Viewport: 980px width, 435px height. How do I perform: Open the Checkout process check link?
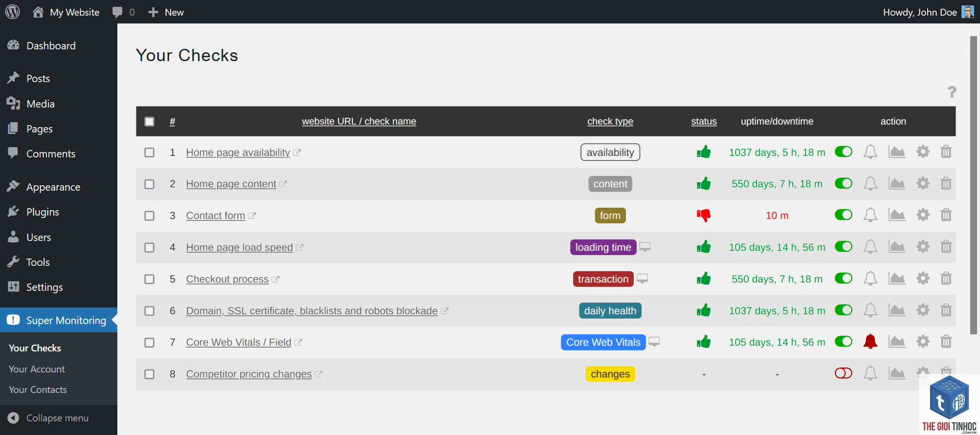[227, 279]
